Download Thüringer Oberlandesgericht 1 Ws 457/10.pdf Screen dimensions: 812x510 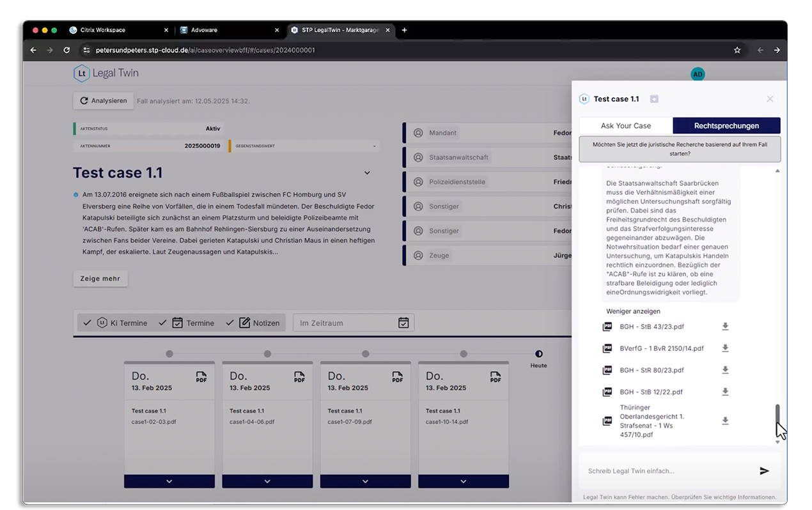[x=725, y=421]
